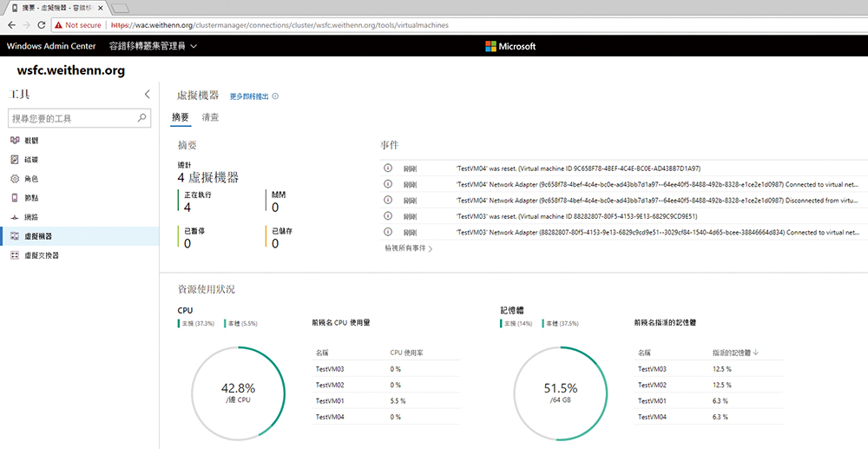The width and height of the screenshot is (868, 449).
Task: Click the 正在執行 count of 4
Action: [187, 207]
